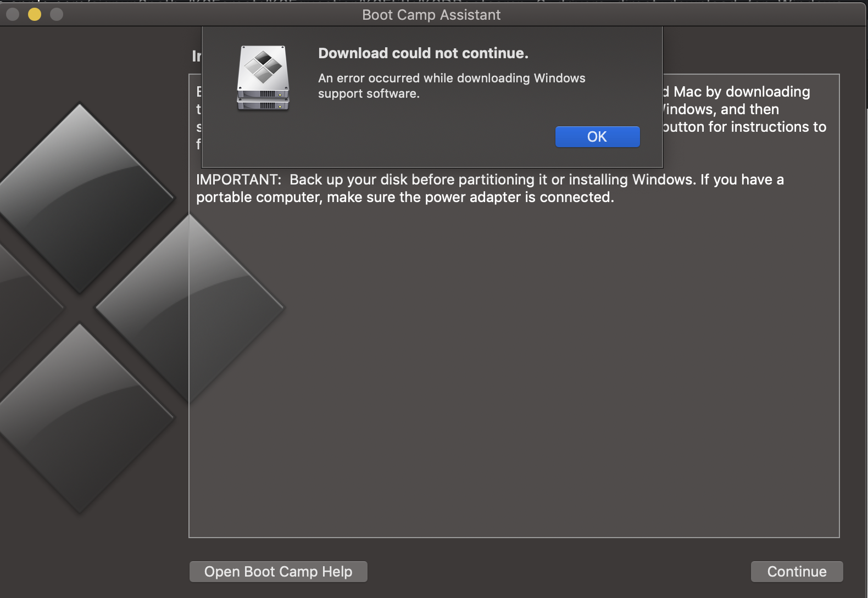Viewport: 868px width, 598px height.
Task: Open Boot Camp Help
Action: (x=278, y=572)
